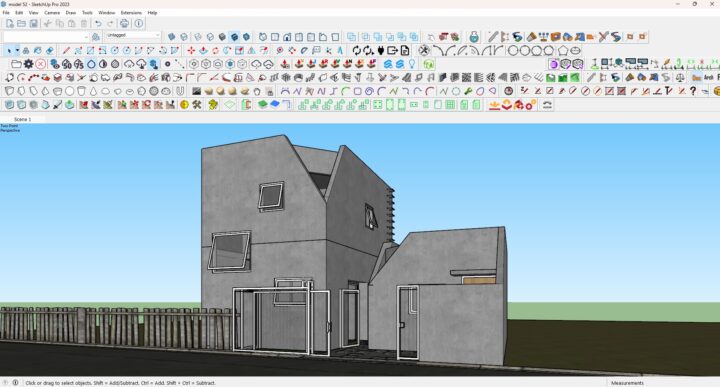The image size is (720, 387).
Task: Open the empty combo box left of tag icon
Action: [46, 37]
